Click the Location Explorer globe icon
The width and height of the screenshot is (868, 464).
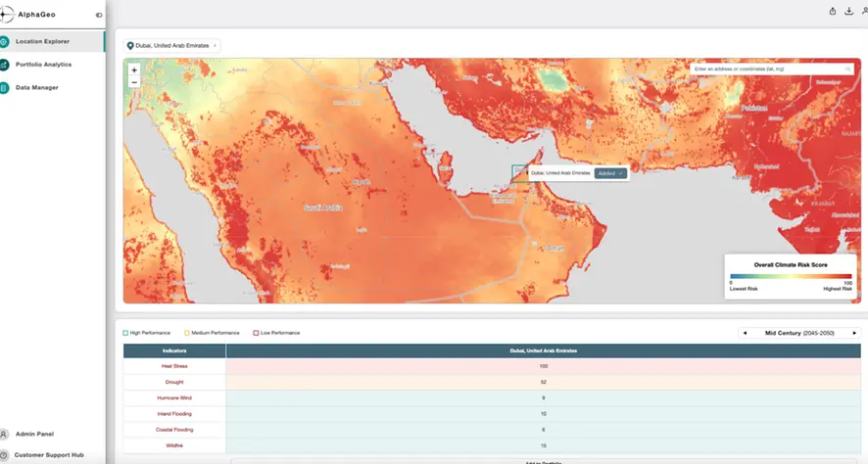point(4,41)
